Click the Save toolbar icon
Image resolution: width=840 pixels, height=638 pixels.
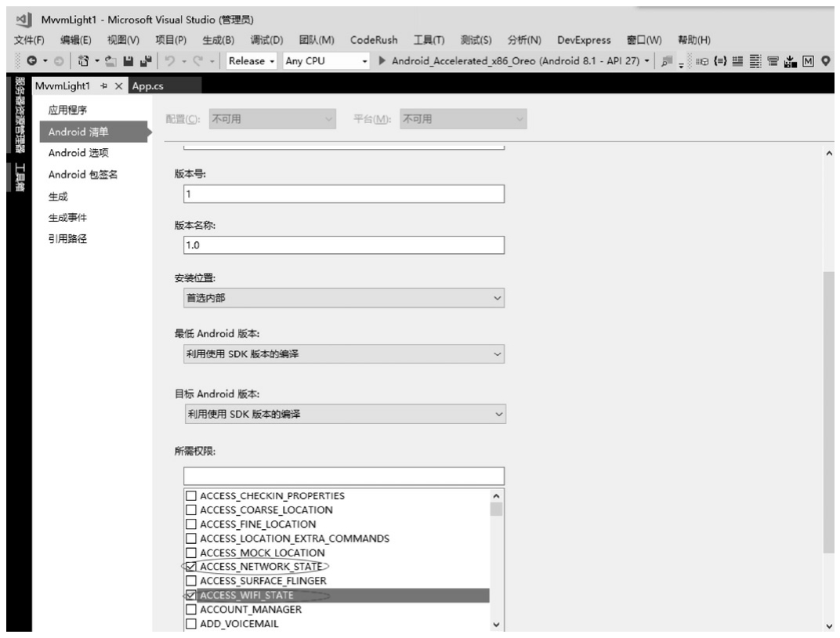click(x=128, y=61)
